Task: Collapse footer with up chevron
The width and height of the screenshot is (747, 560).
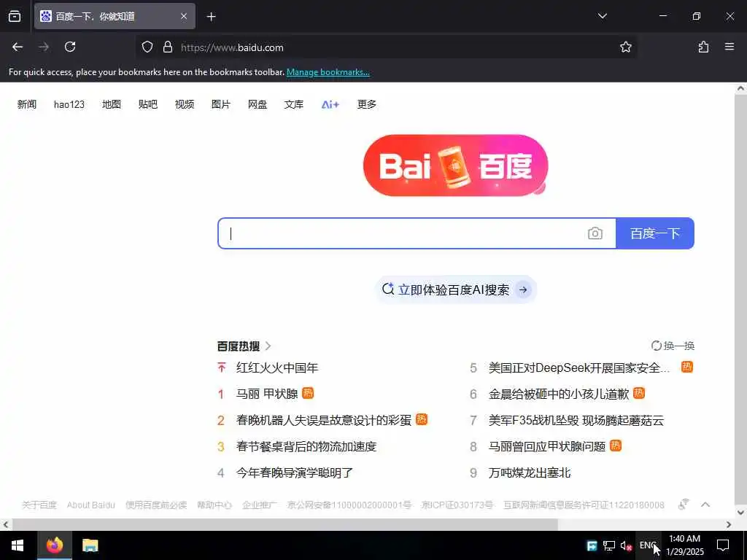Action: (x=705, y=505)
